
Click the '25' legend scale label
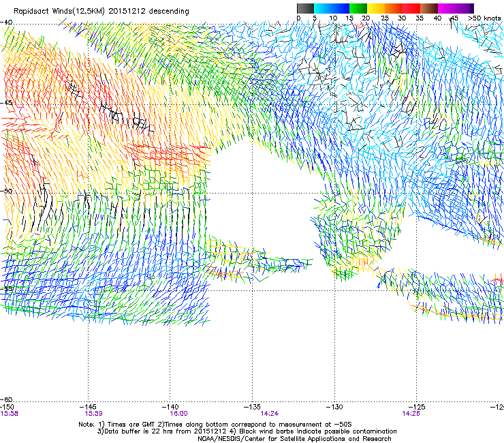pyautogui.click(x=385, y=18)
